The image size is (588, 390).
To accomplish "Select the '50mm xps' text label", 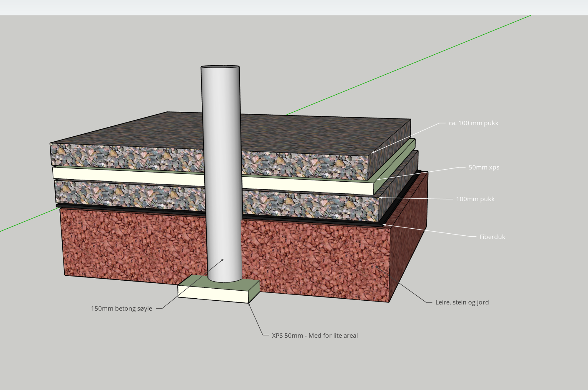I will (484, 168).
